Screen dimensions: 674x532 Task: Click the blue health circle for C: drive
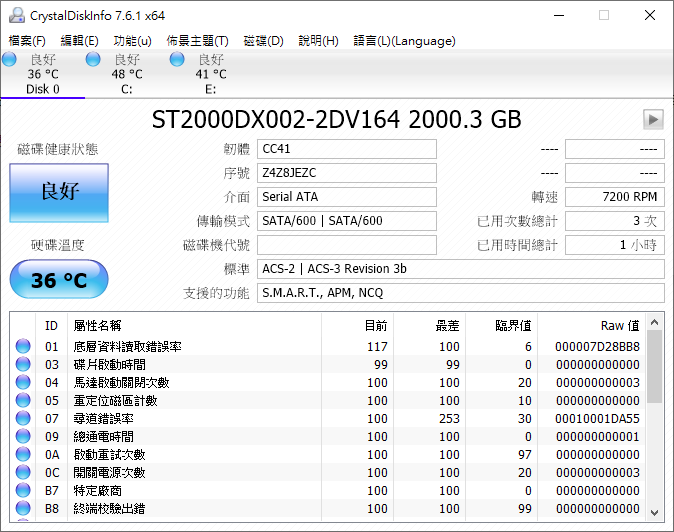93,59
